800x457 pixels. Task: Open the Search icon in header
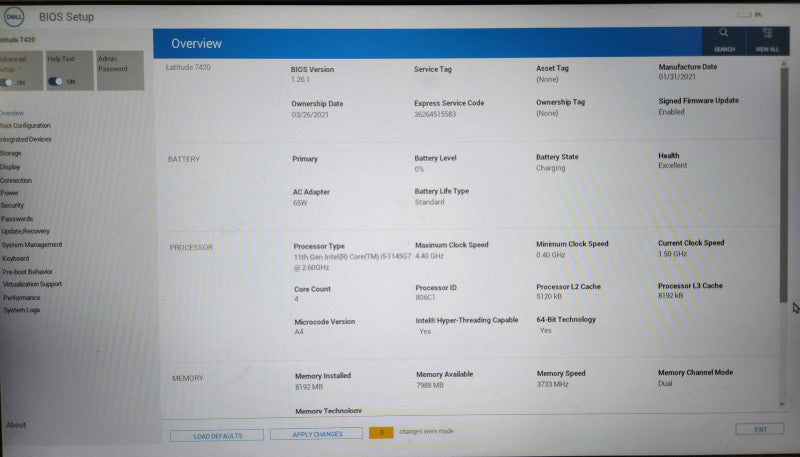coord(723,40)
